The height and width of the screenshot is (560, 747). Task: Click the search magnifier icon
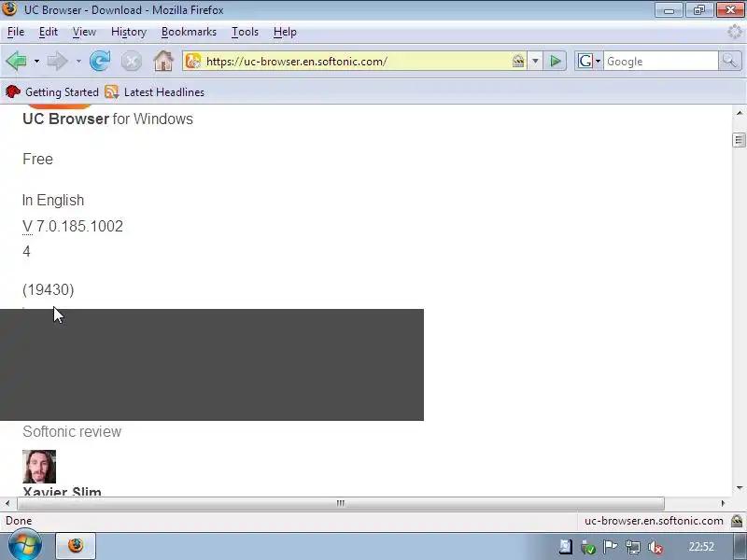[x=730, y=61]
